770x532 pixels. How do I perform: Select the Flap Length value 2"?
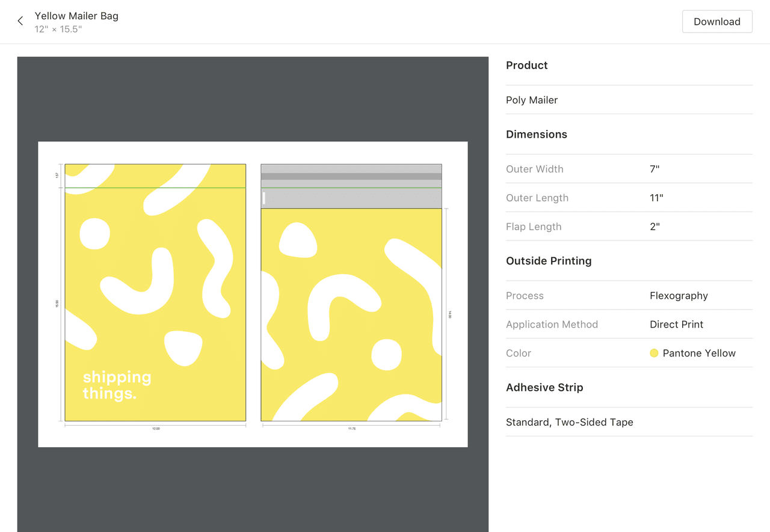tap(654, 227)
